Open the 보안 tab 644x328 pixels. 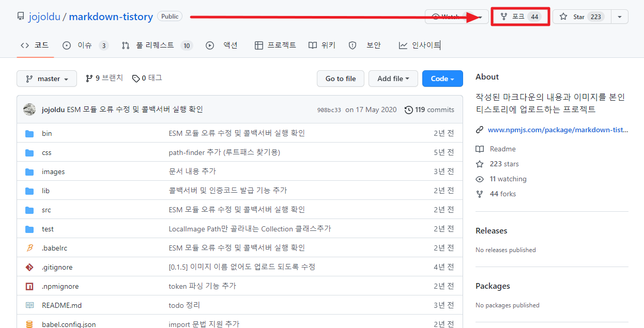364,45
